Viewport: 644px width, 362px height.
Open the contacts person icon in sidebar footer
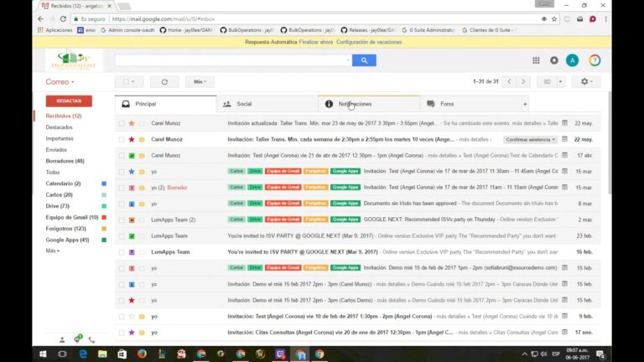pyautogui.click(x=62, y=340)
